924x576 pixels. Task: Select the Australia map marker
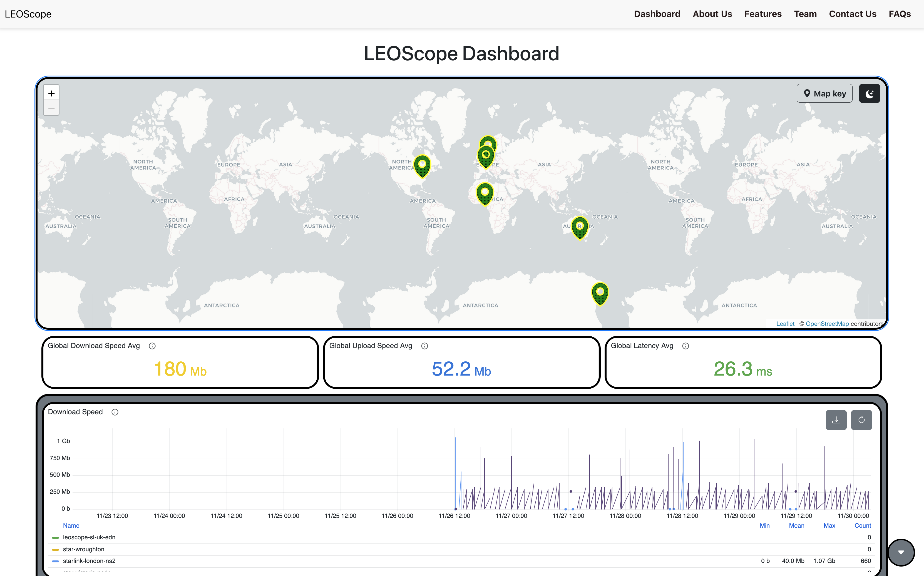(x=580, y=227)
